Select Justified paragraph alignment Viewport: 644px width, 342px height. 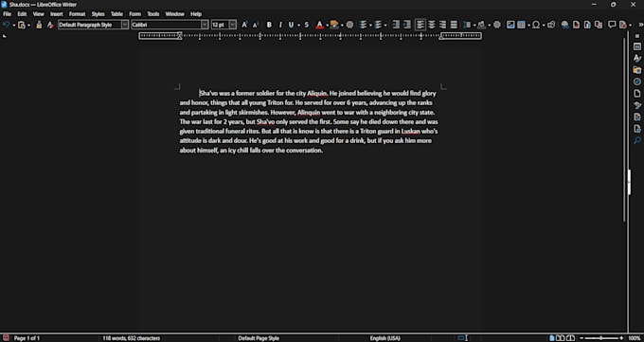(454, 25)
